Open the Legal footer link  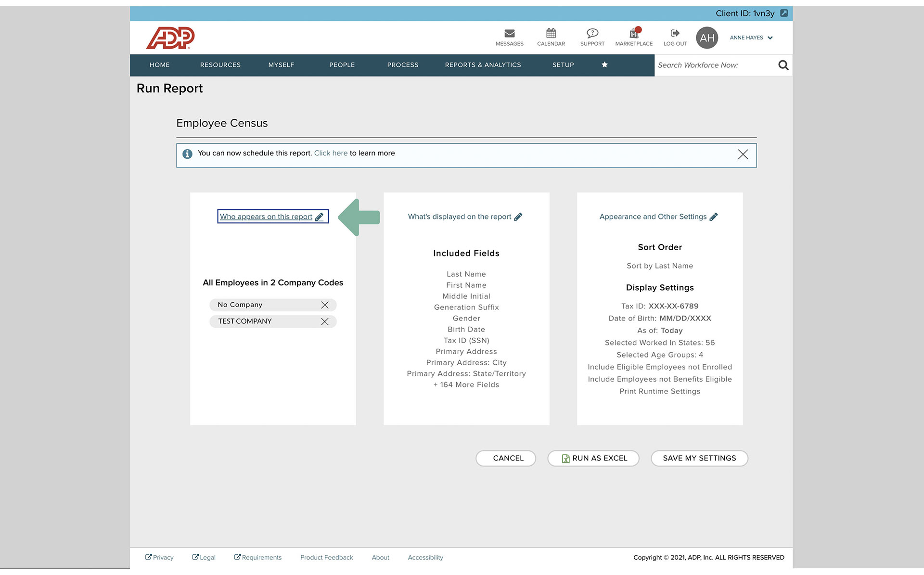point(204,557)
